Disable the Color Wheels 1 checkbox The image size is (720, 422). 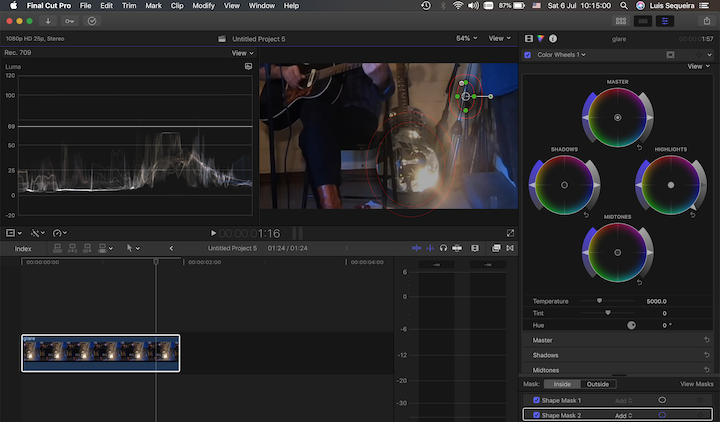point(527,54)
